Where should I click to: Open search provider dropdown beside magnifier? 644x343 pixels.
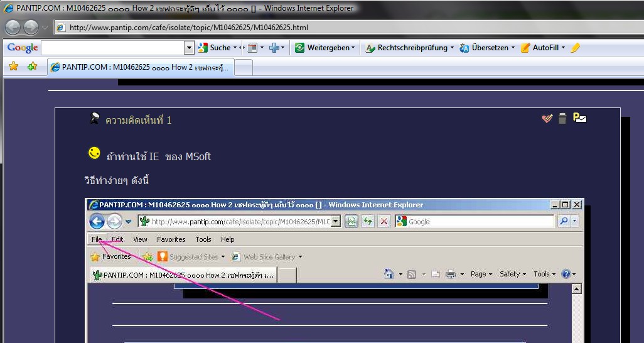pos(574,221)
